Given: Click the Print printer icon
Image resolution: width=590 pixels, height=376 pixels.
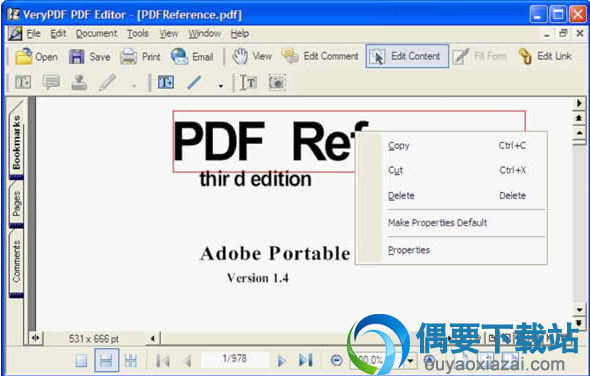Looking at the screenshot, I should (x=128, y=57).
